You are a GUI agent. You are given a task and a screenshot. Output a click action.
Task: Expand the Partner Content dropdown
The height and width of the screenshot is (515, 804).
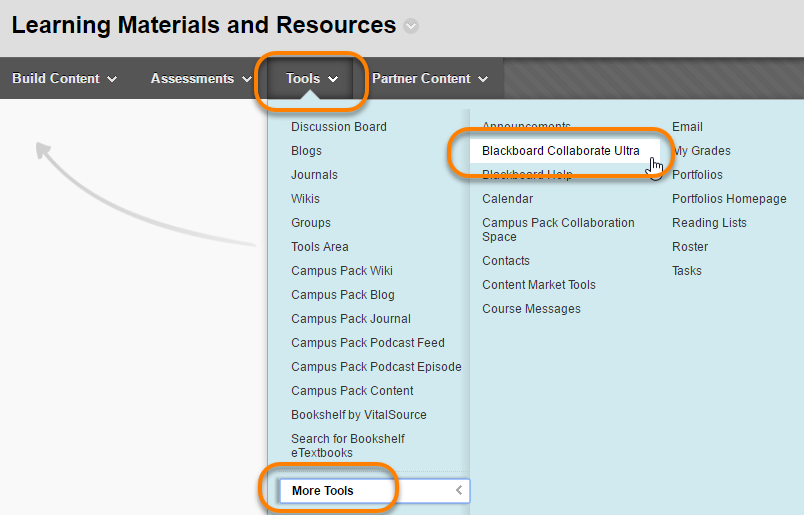(x=430, y=78)
